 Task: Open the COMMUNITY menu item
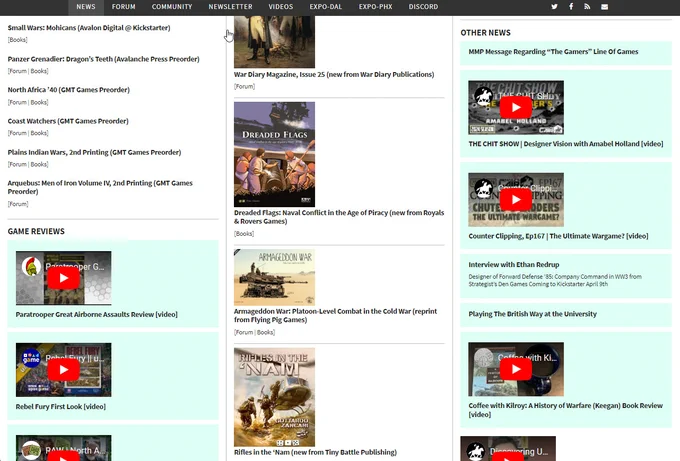(172, 7)
